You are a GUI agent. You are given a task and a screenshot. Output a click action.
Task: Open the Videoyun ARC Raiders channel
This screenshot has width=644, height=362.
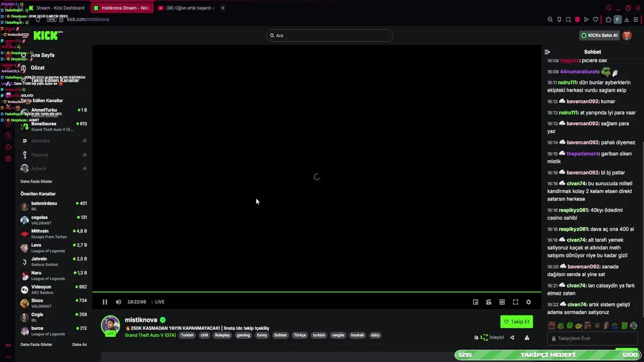(x=53, y=290)
